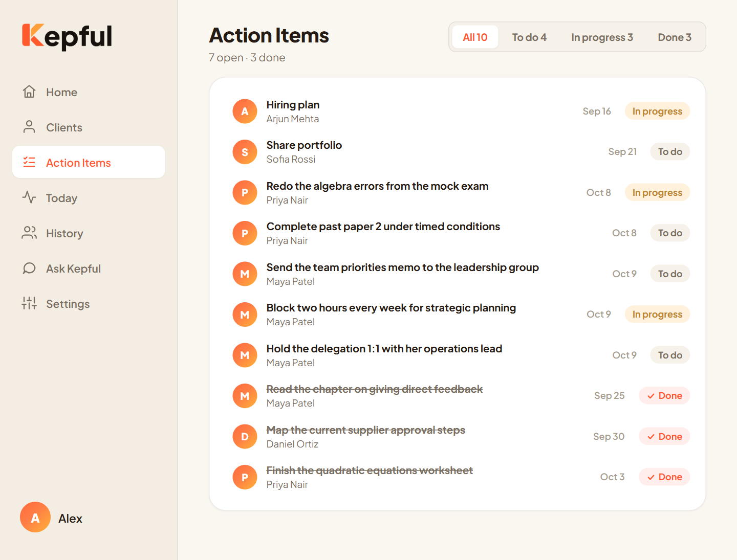737x560 pixels.
Task: Click the In progress status on Block two hours
Action: pyautogui.click(x=657, y=315)
